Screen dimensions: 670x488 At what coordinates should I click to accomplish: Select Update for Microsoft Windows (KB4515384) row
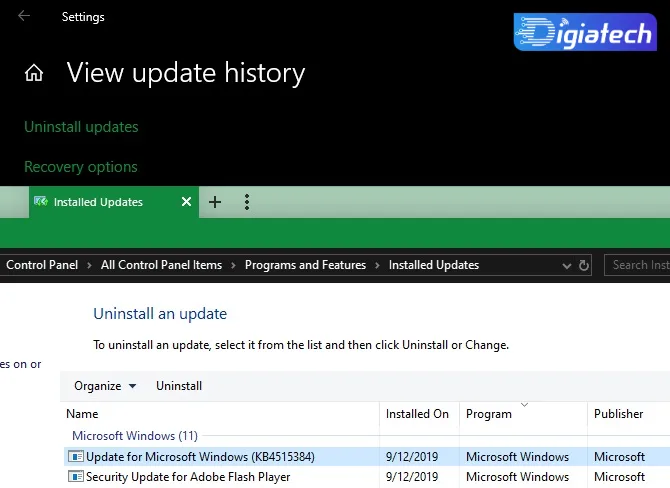click(367, 456)
